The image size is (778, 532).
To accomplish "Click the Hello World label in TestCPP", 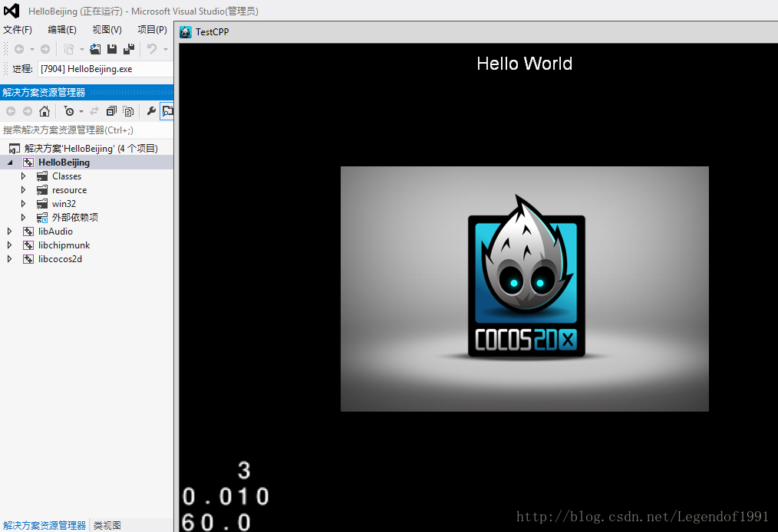I will 525,64.
